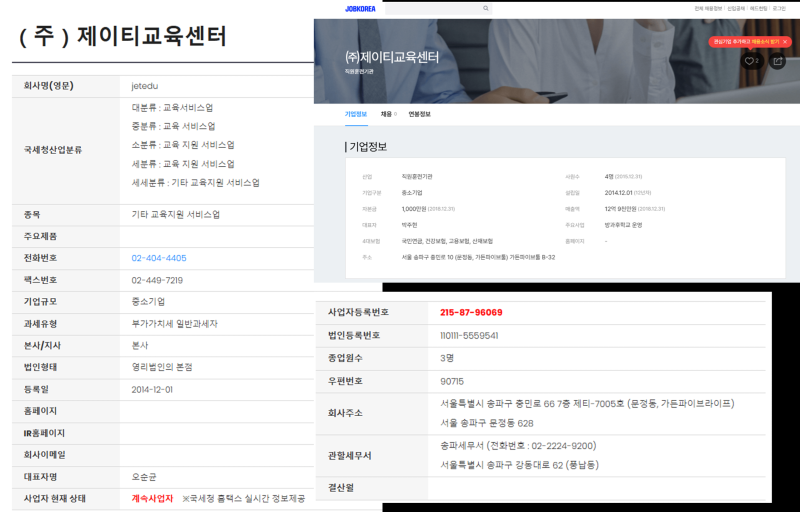The height and width of the screenshot is (512, 800).
Task: Click the ※국세청 홈택스 실시간 정보제공 note
Action: coord(244,498)
